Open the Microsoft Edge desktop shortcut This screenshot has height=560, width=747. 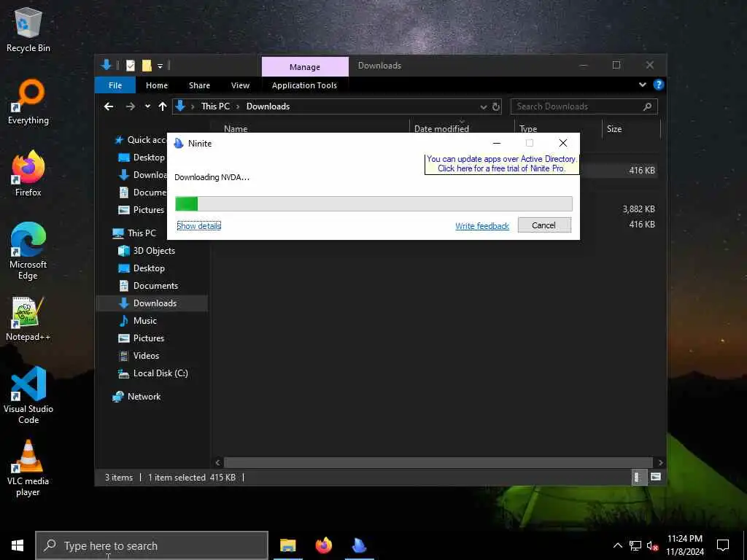tap(28, 251)
